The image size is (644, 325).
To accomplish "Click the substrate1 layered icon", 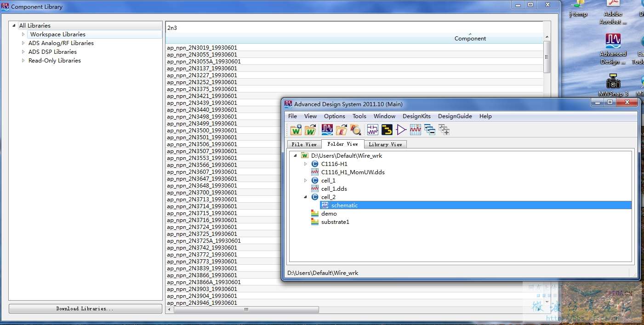I will tap(315, 222).
